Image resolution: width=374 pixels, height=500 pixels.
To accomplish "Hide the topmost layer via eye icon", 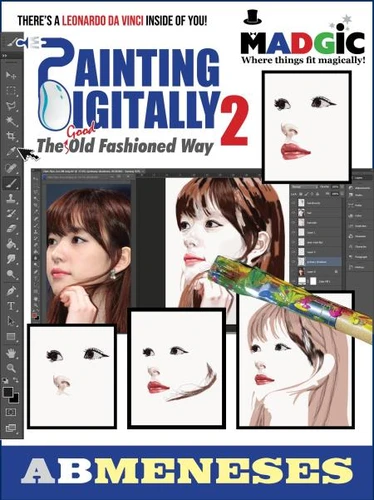I will pyautogui.click(x=293, y=203).
